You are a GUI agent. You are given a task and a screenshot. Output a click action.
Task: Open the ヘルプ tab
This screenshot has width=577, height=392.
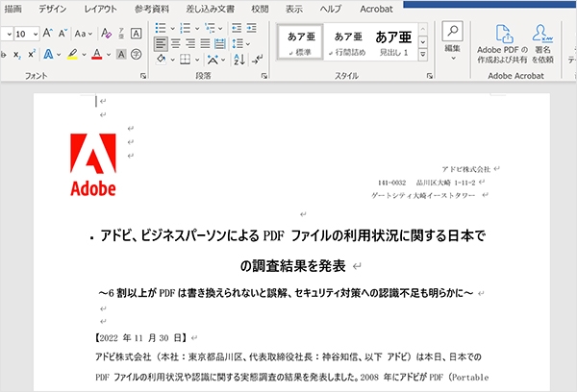click(331, 9)
